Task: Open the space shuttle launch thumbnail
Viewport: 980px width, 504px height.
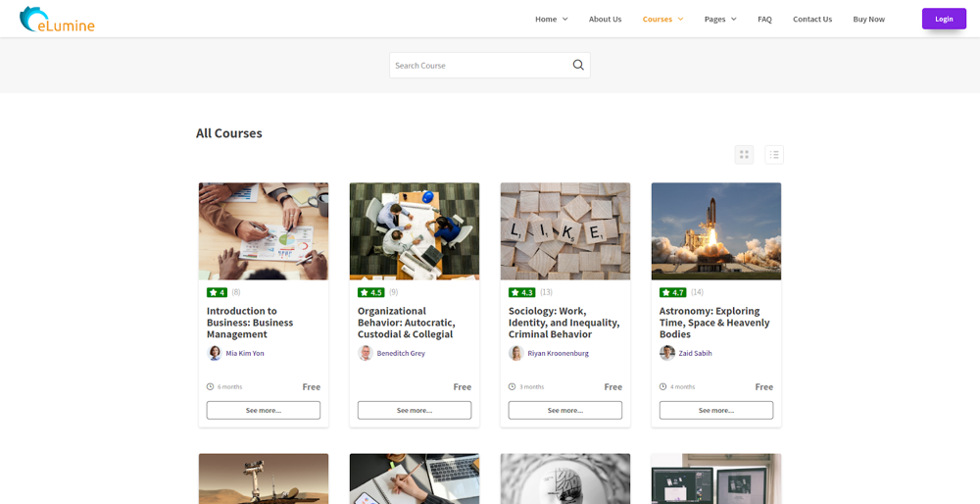Action: coord(716,231)
